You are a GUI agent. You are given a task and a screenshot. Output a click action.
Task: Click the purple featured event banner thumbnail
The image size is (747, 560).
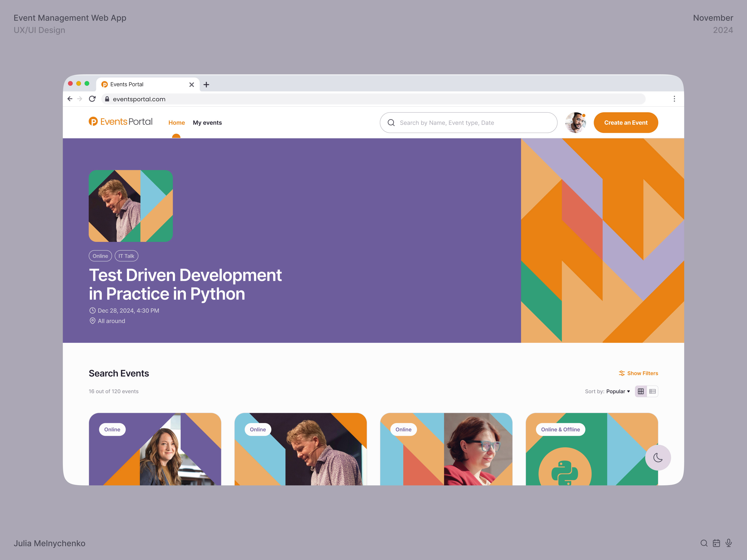tap(131, 206)
